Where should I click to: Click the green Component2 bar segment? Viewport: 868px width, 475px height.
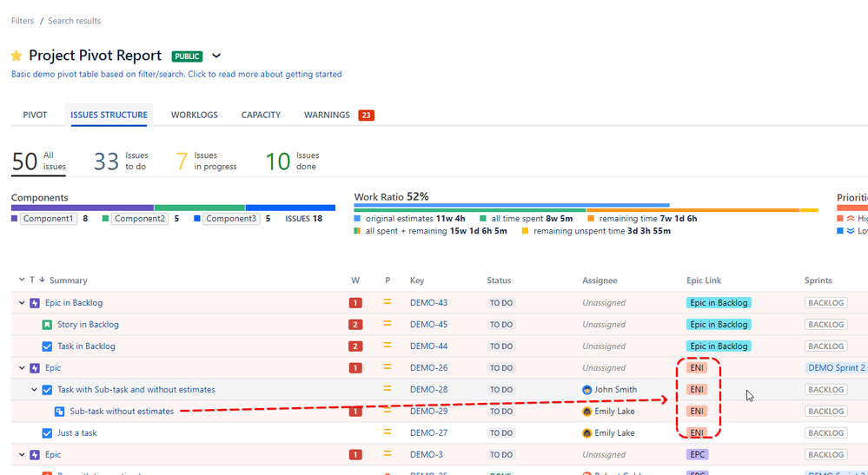tap(200, 208)
